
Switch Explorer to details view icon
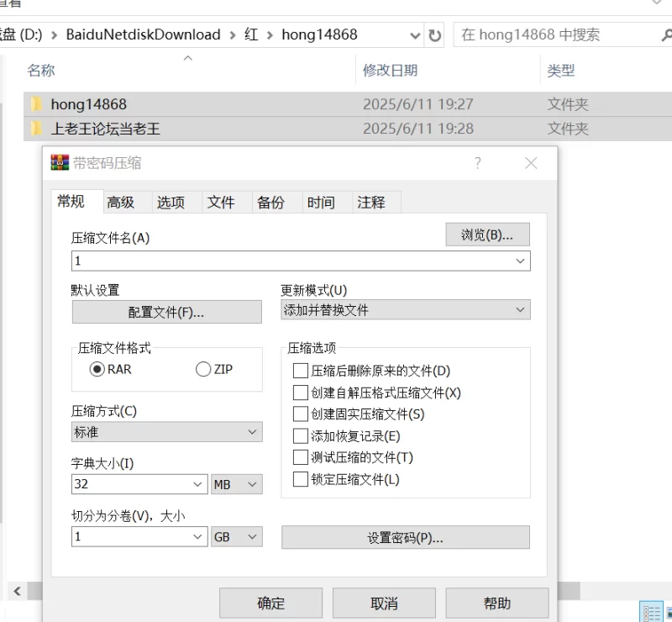coord(652,612)
